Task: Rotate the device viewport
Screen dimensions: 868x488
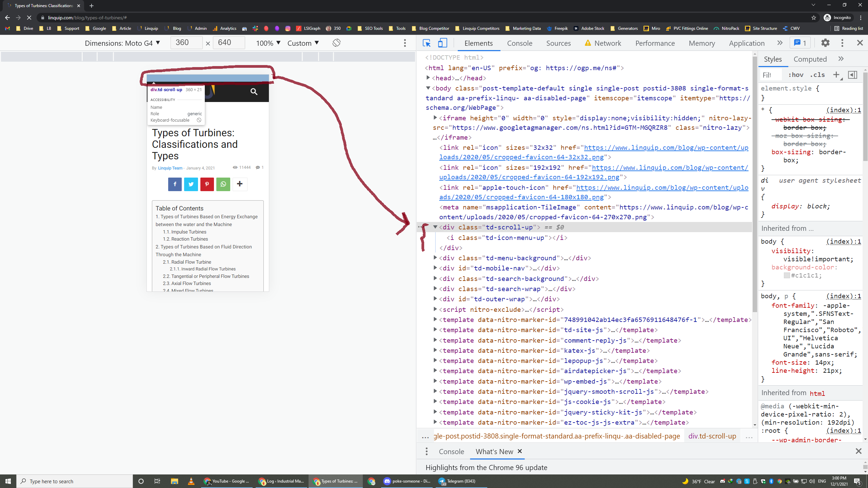Action: point(336,43)
